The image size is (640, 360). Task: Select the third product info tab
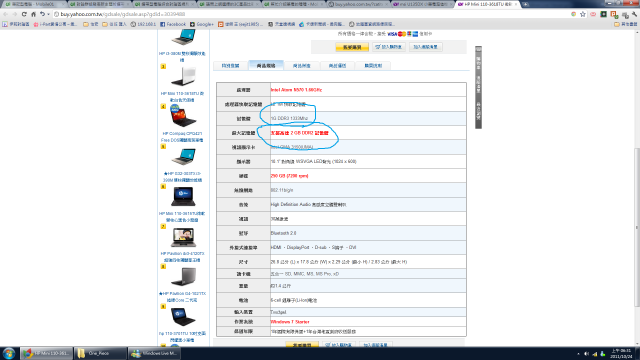click(302, 66)
